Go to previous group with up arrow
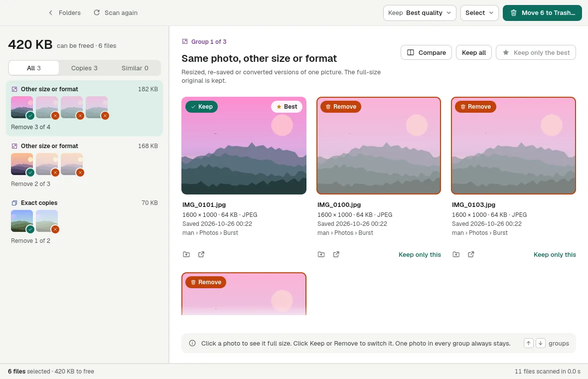This screenshot has height=379, width=588. (x=528, y=343)
